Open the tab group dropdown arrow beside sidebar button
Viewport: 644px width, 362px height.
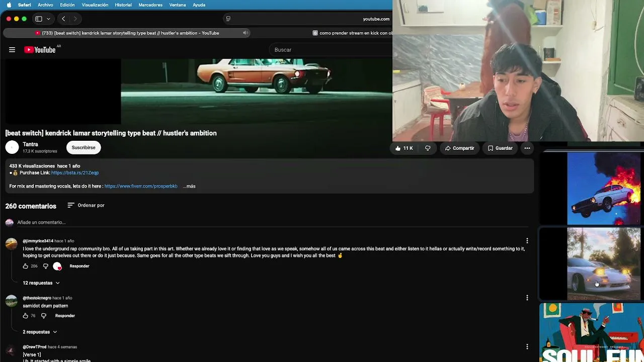click(48, 19)
